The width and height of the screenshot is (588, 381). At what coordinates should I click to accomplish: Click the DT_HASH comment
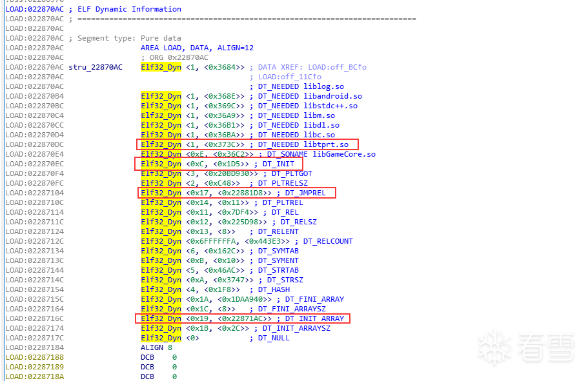pyautogui.click(x=274, y=289)
